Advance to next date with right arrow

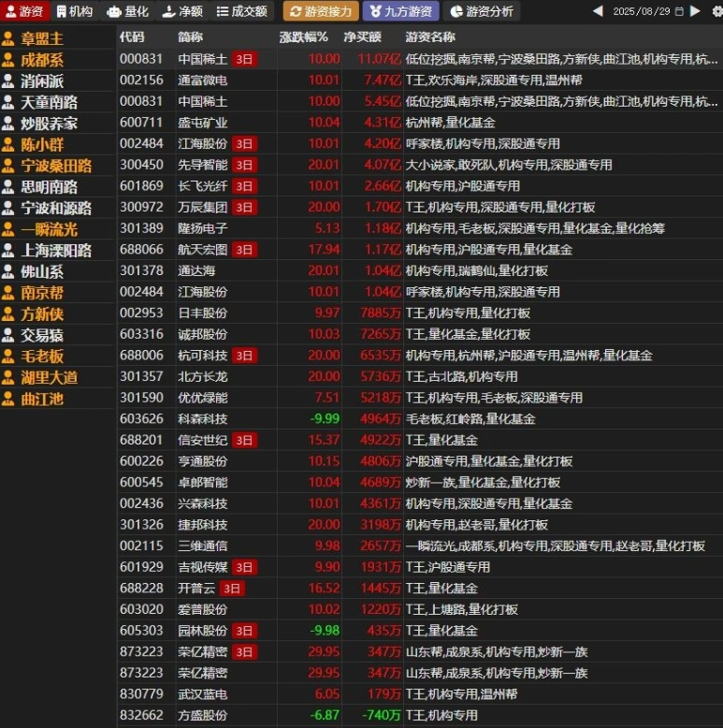click(x=694, y=11)
